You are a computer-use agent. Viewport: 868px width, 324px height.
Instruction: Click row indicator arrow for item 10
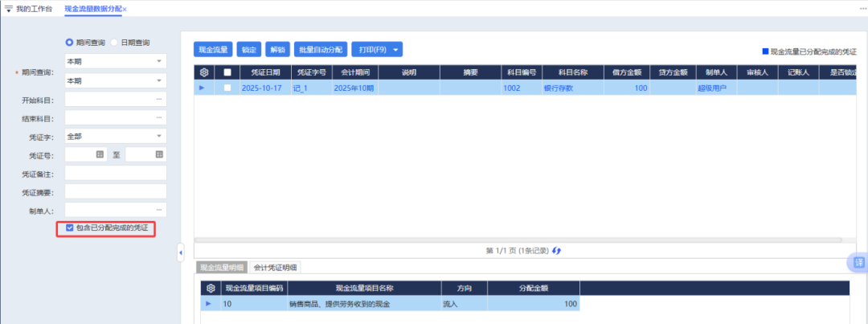(x=209, y=304)
